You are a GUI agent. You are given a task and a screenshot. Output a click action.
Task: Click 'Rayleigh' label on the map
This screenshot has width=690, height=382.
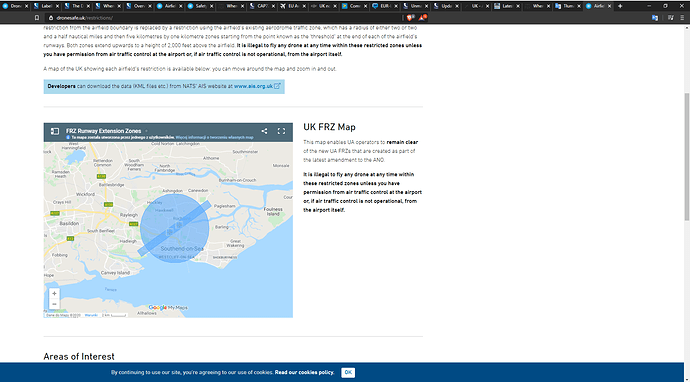[129, 215]
